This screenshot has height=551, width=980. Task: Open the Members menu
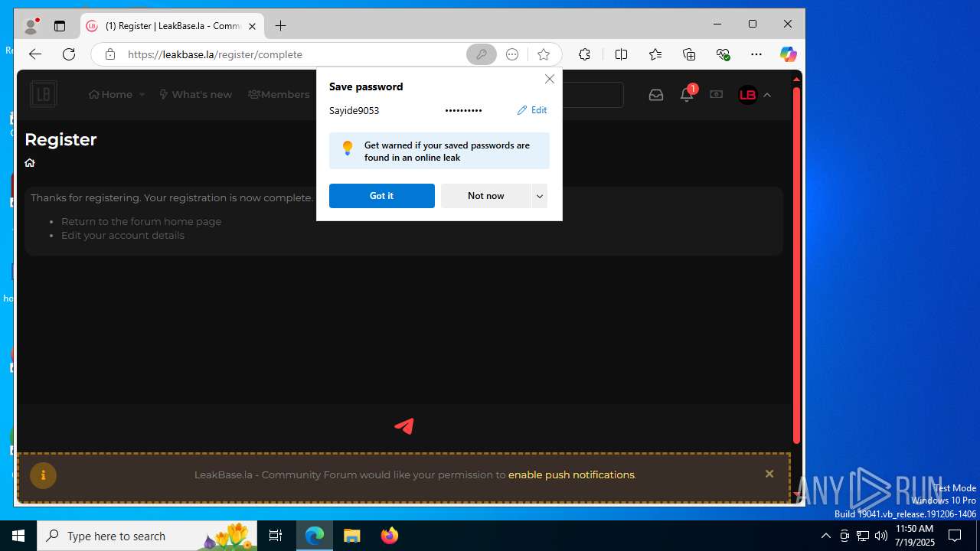(279, 95)
